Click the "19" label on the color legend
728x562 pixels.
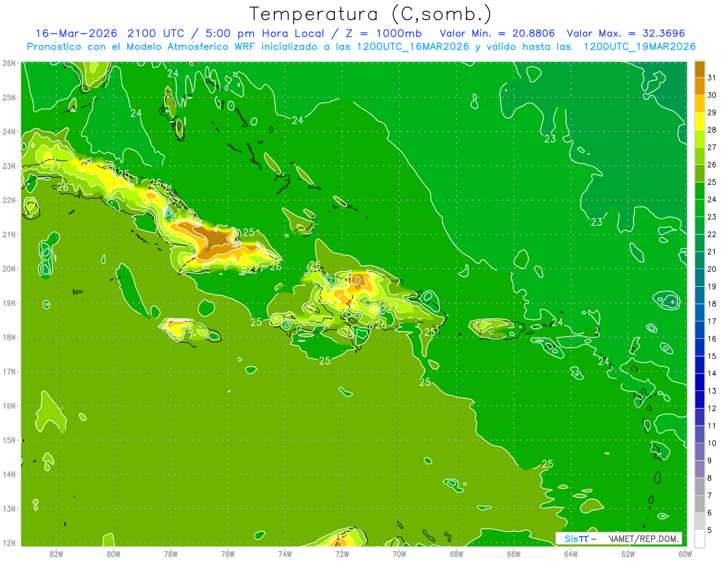point(712,286)
